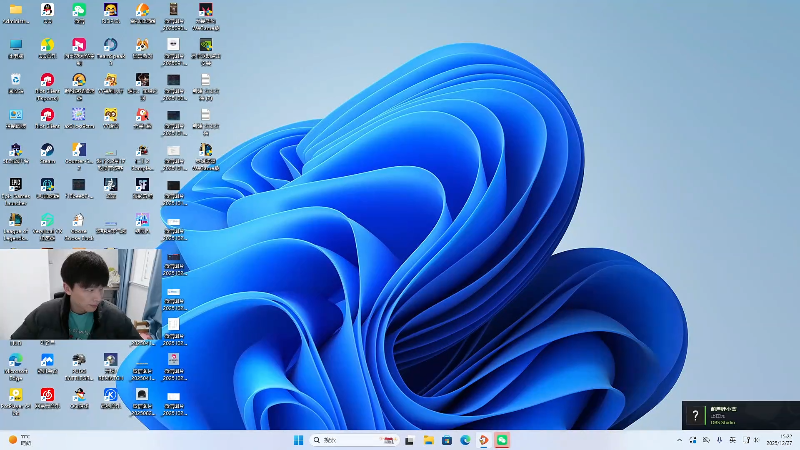Launch NetEase Cloud Music red icon
The height and width of the screenshot is (450, 800).
click(x=47, y=395)
